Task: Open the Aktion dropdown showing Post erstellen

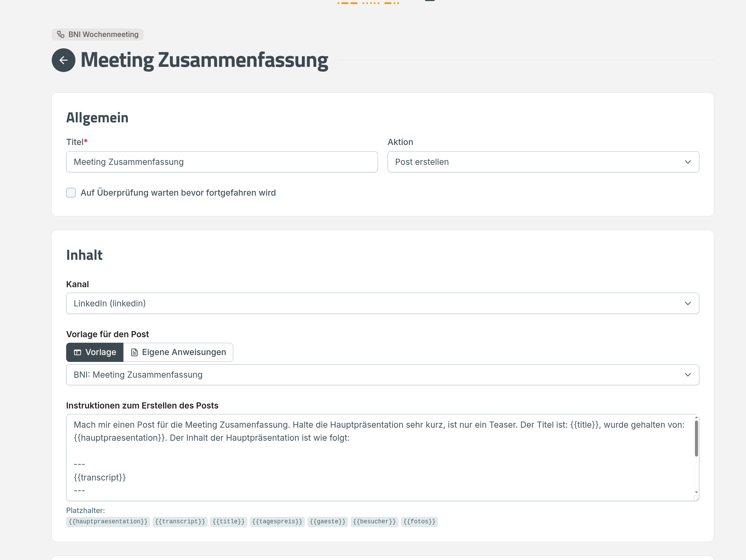Action: point(543,162)
